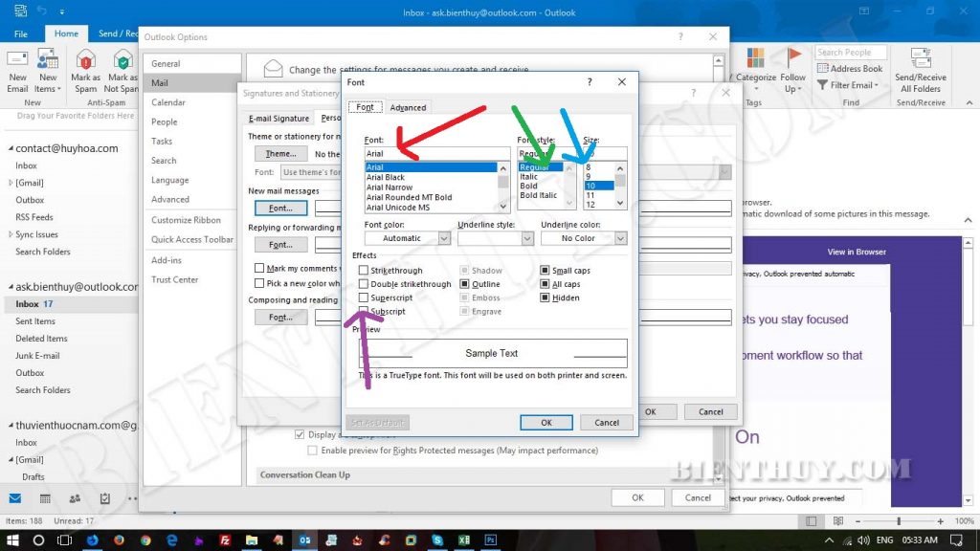Click the Font dialog help question mark
The image size is (980, 551).
[590, 82]
